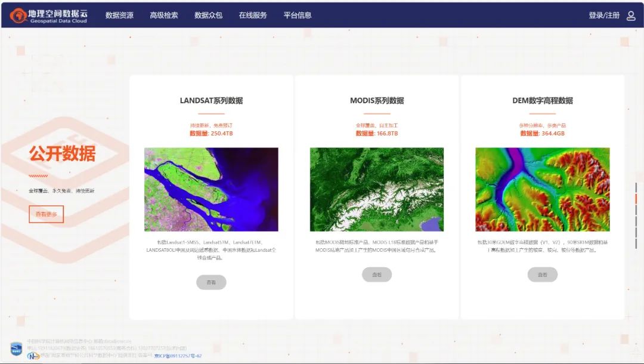Image resolution: width=644 pixels, height=364 pixels.
Task: Click the 数据量: 364.4GB text
Action: click(x=543, y=134)
